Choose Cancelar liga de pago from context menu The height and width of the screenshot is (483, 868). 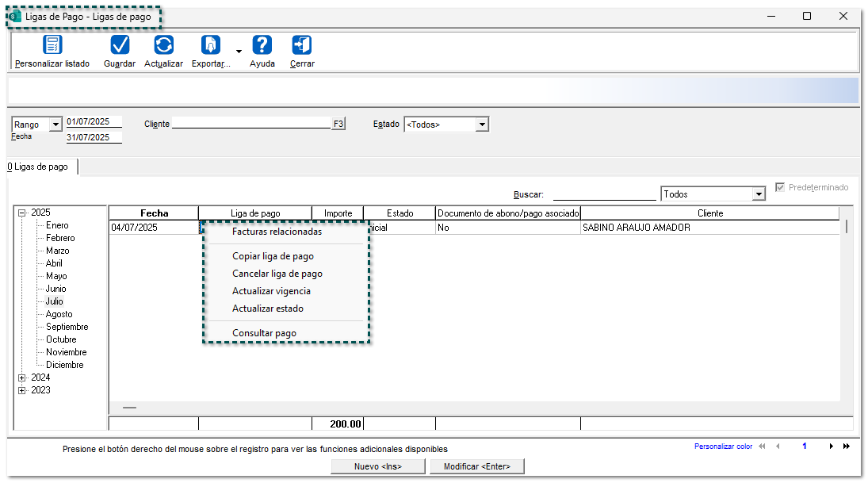(277, 274)
